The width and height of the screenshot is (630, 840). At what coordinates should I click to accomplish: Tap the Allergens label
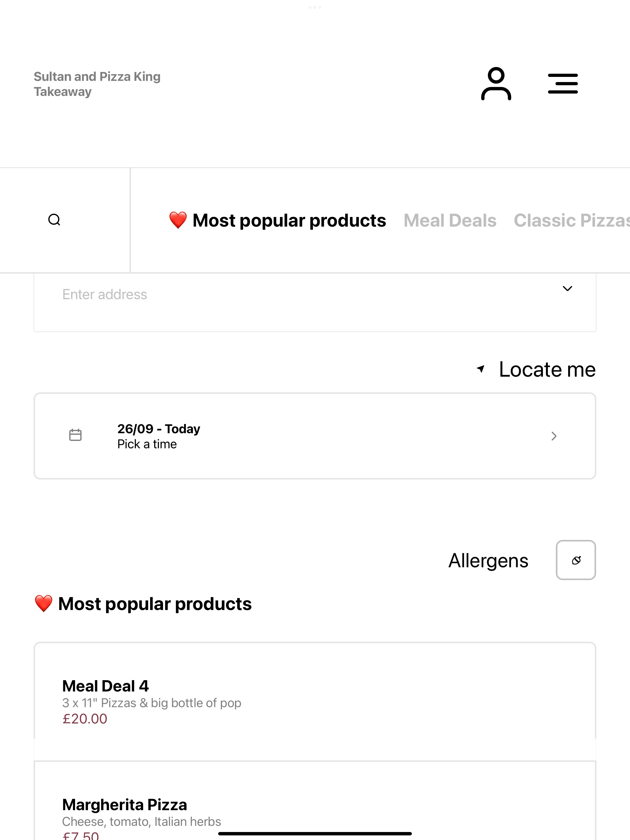(488, 561)
